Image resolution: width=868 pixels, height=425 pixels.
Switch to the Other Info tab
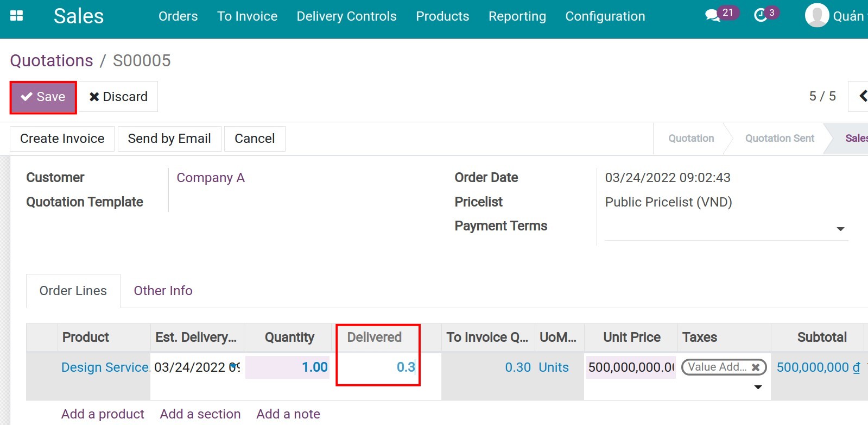[163, 291]
